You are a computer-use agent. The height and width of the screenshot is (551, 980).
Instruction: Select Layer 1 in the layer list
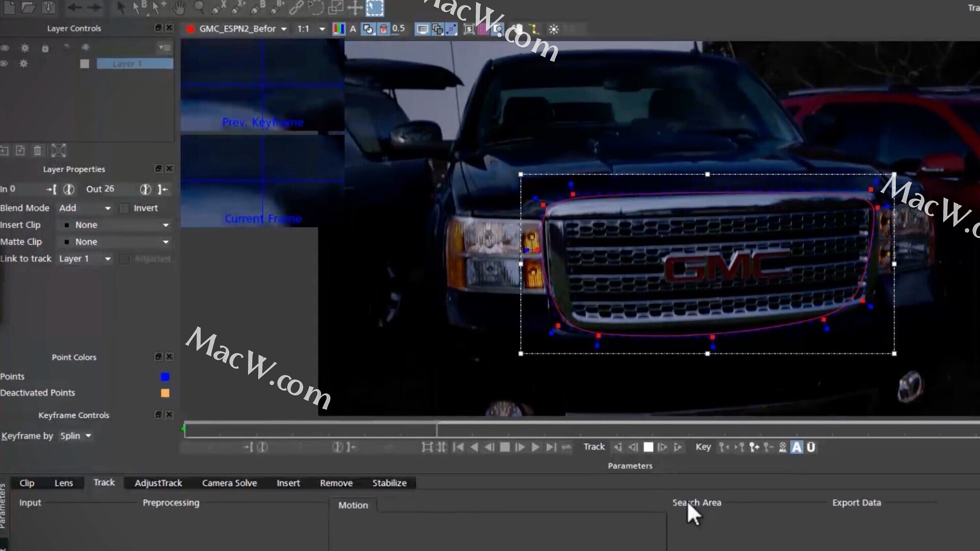pyautogui.click(x=135, y=64)
